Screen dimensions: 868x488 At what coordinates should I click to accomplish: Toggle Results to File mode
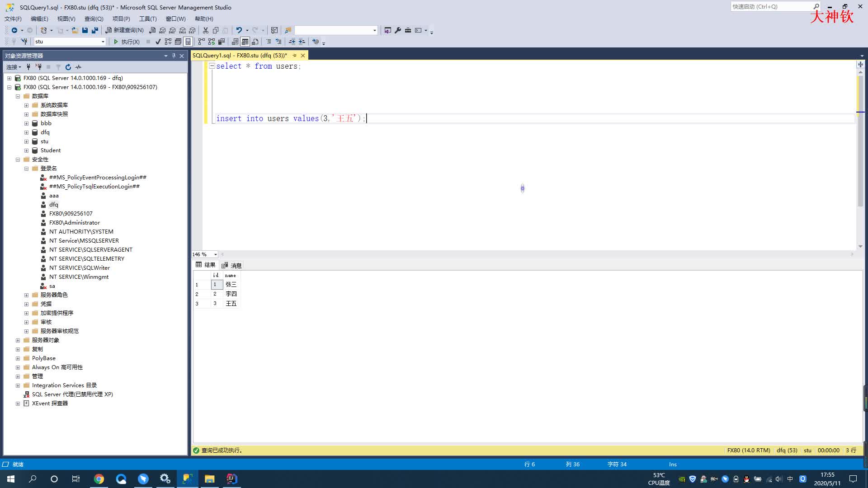pyautogui.click(x=255, y=42)
